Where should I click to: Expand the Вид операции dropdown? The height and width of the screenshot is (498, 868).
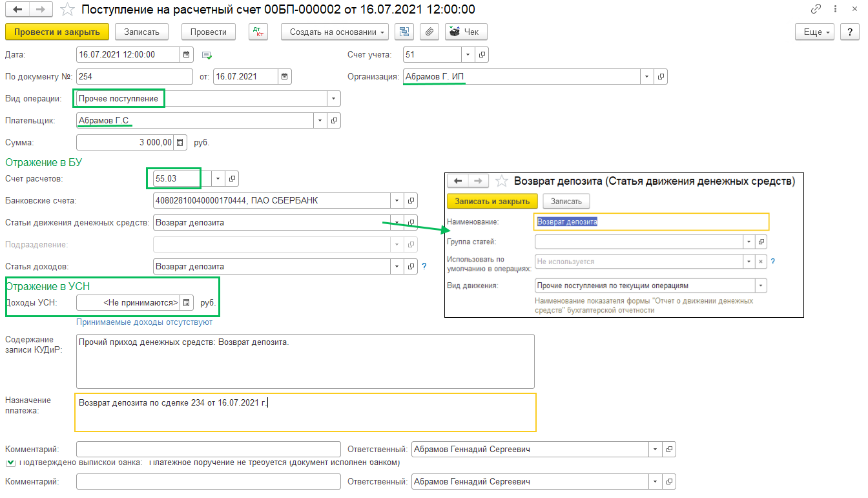click(333, 99)
